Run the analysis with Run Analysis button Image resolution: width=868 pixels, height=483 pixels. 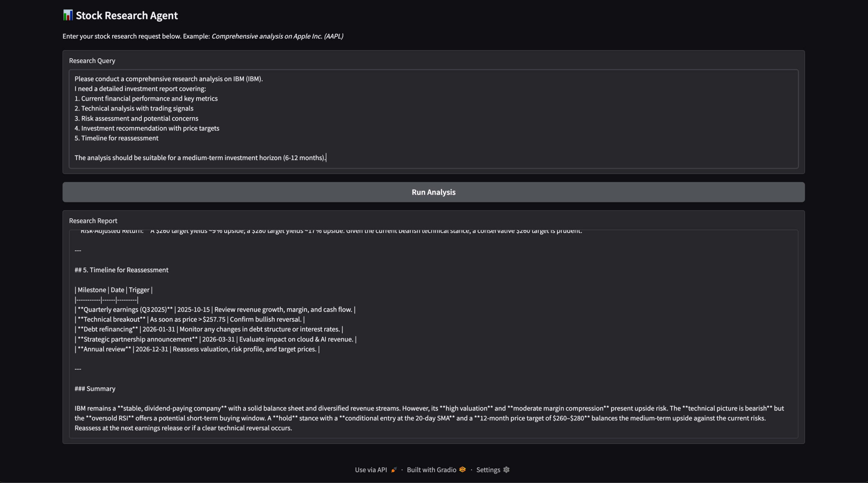[433, 192]
